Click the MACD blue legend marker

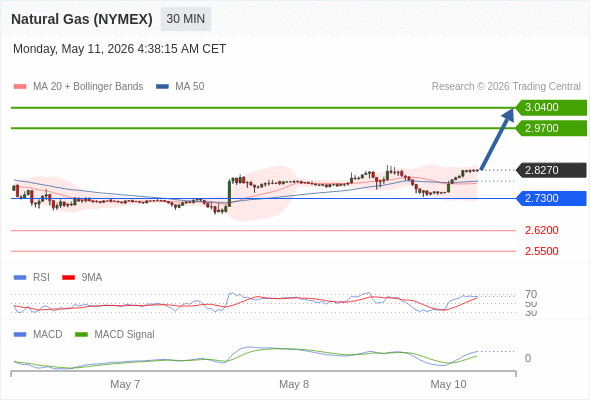(20, 335)
